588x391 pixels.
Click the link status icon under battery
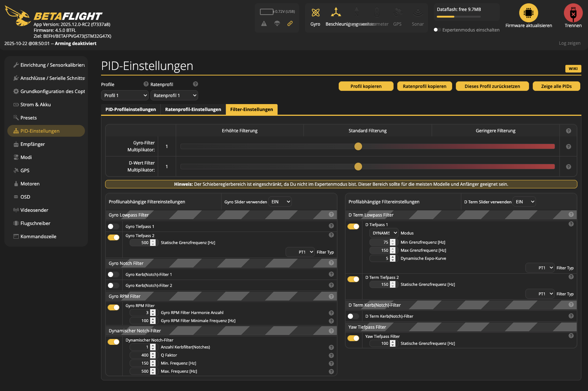pyautogui.click(x=290, y=23)
